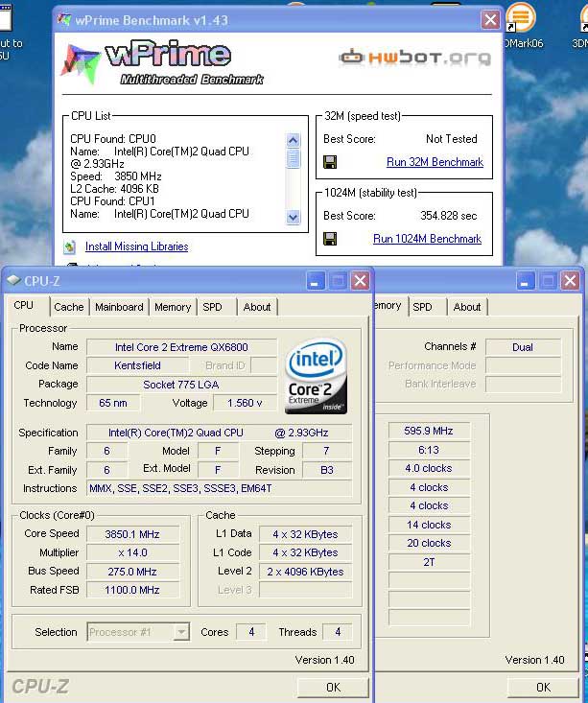Click the Multiplier value x 14.0
This screenshot has height=703, width=588.
132,552
